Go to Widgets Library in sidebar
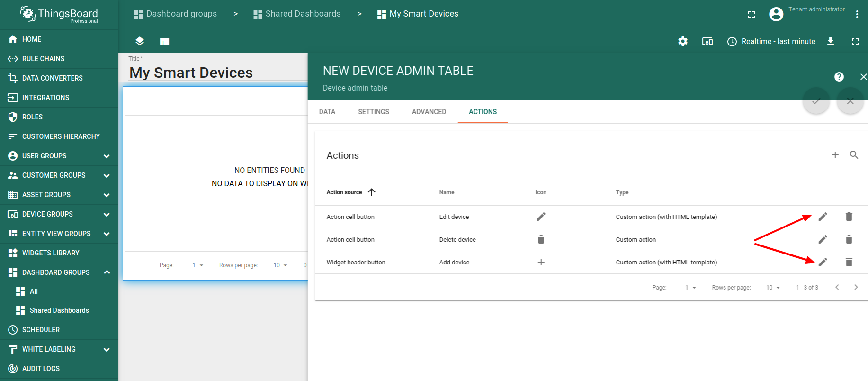868x381 pixels. [51, 253]
